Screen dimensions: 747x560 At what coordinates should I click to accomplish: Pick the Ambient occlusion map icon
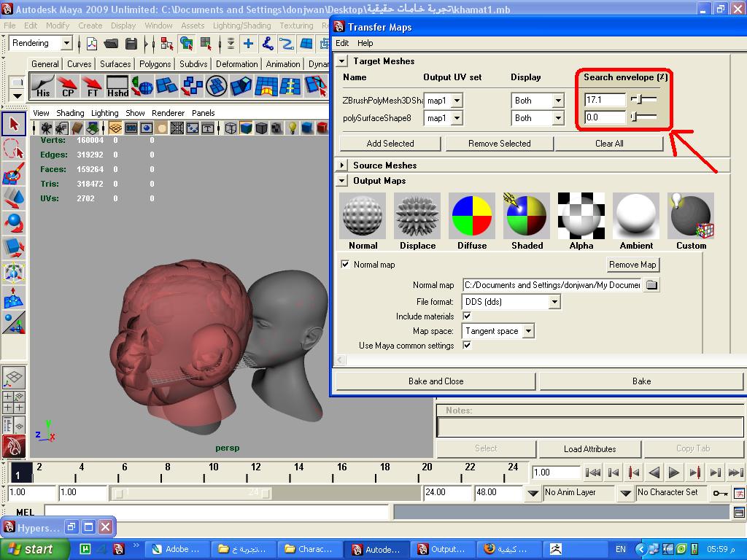click(636, 216)
